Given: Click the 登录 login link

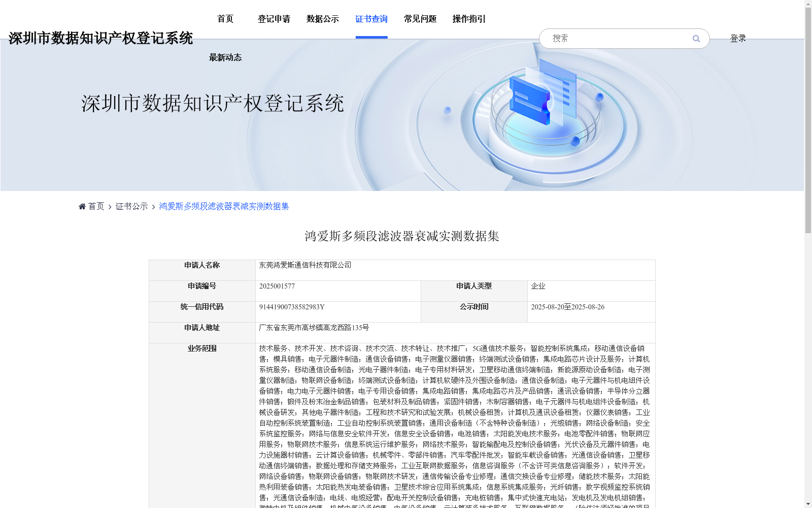Looking at the screenshot, I should [x=738, y=39].
